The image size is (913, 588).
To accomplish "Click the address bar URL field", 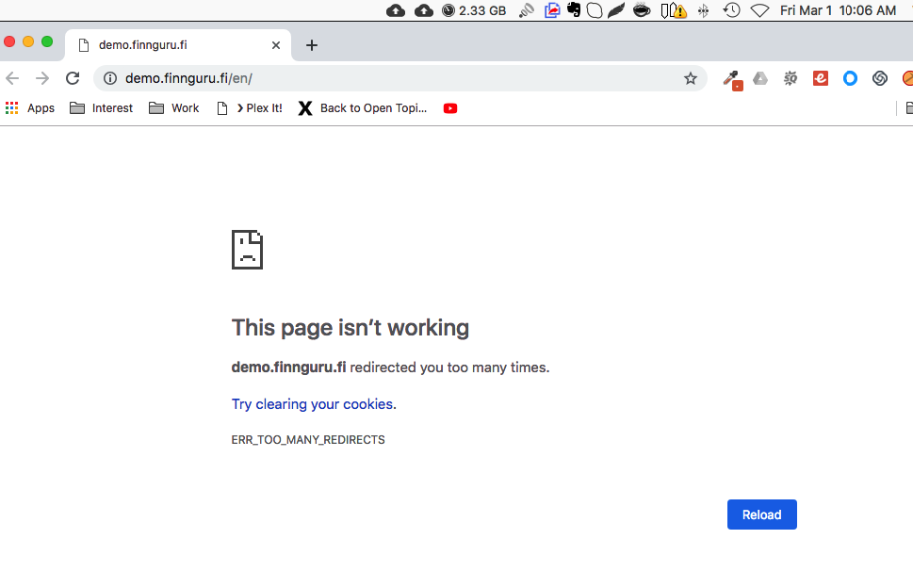I will (396, 78).
